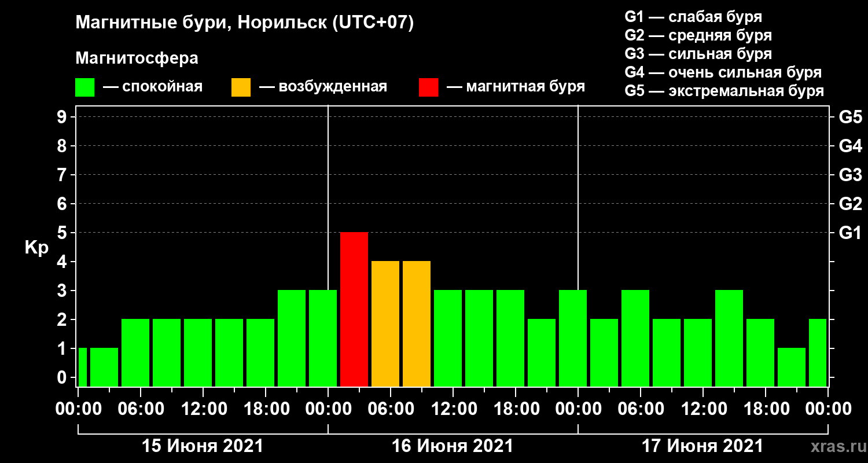
Task: Select Kp 3 bar over 17 June 06:00 tick
Action: click(635, 338)
